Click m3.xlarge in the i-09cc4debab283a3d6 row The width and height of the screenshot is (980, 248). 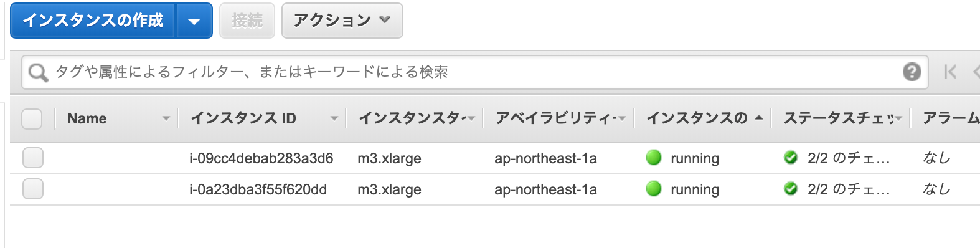tap(389, 158)
